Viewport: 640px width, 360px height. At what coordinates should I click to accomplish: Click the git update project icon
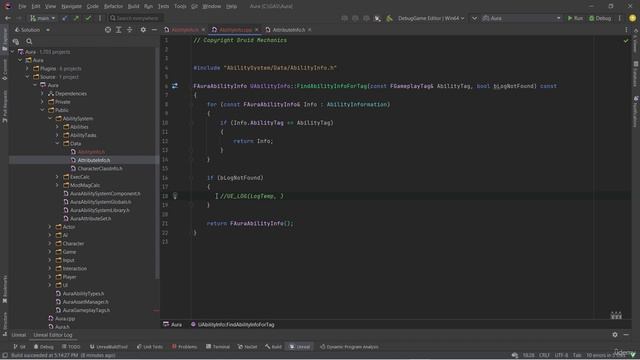(x=65, y=18)
